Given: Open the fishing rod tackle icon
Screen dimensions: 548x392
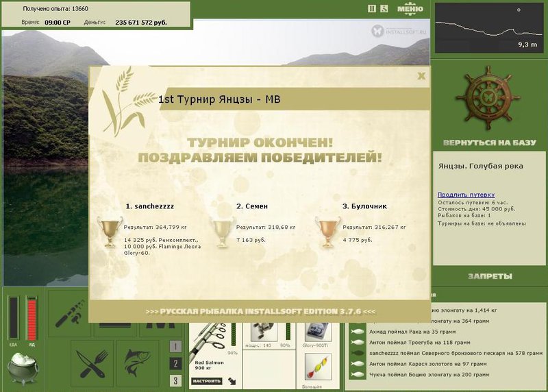Looking at the screenshot, I should 70,313.
